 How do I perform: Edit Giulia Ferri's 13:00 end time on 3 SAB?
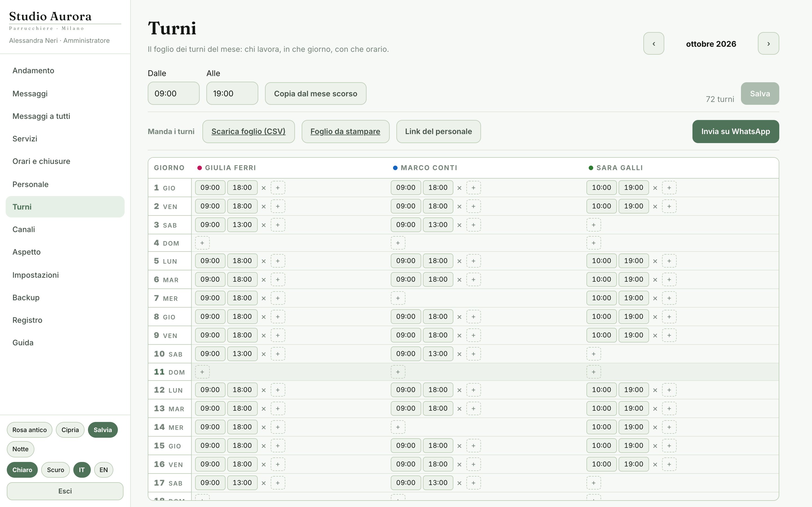(x=242, y=225)
